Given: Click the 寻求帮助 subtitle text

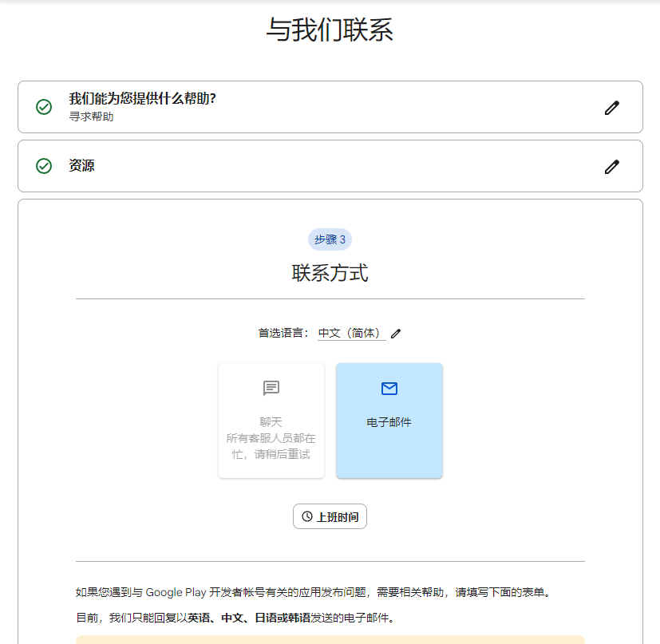Looking at the screenshot, I should click(x=91, y=117).
